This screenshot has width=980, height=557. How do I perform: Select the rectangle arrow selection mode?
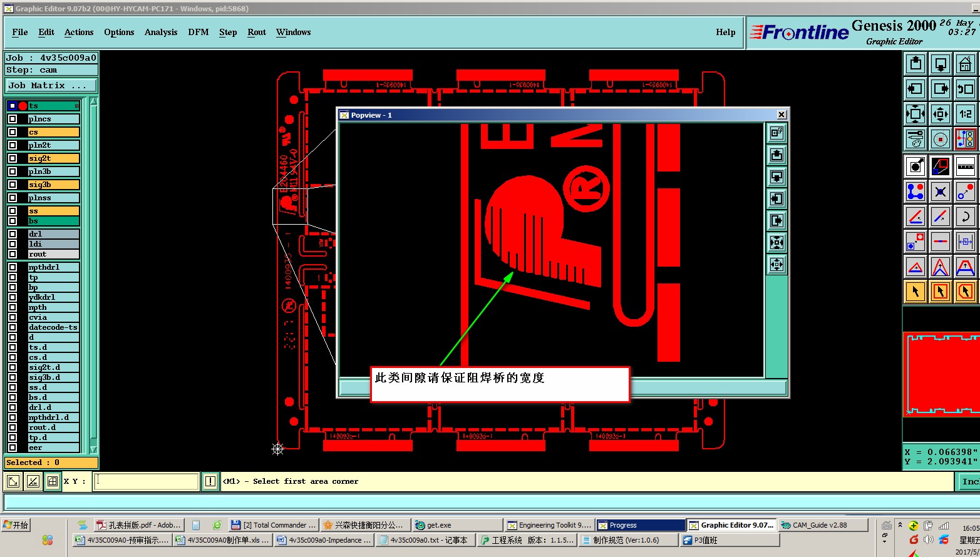pyautogui.click(x=941, y=291)
